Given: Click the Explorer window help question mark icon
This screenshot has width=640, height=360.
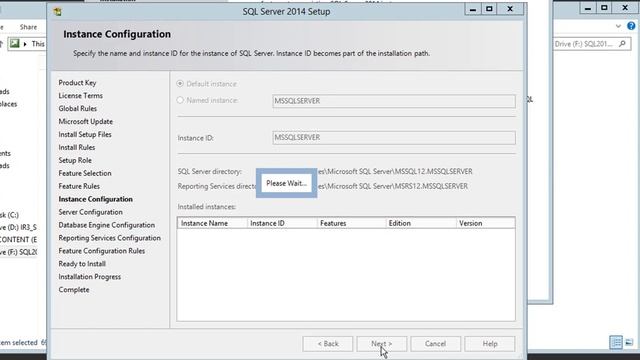Looking at the screenshot, I should (631, 26).
